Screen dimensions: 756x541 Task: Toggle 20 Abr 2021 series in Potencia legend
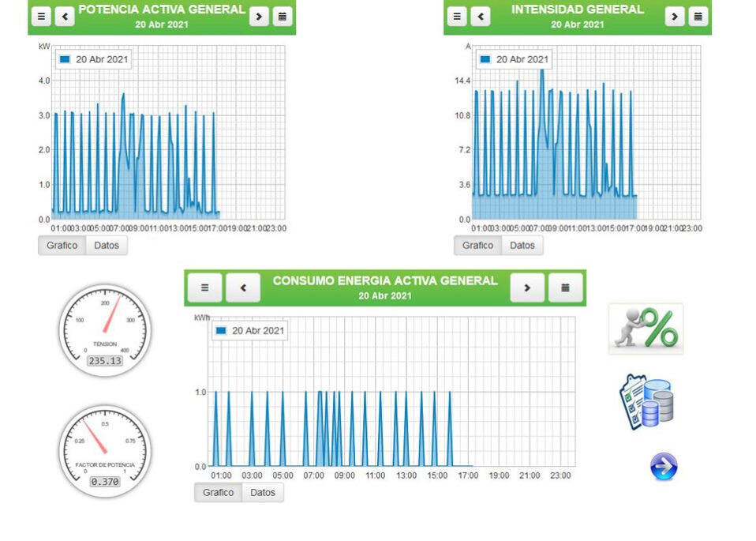(94, 59)
